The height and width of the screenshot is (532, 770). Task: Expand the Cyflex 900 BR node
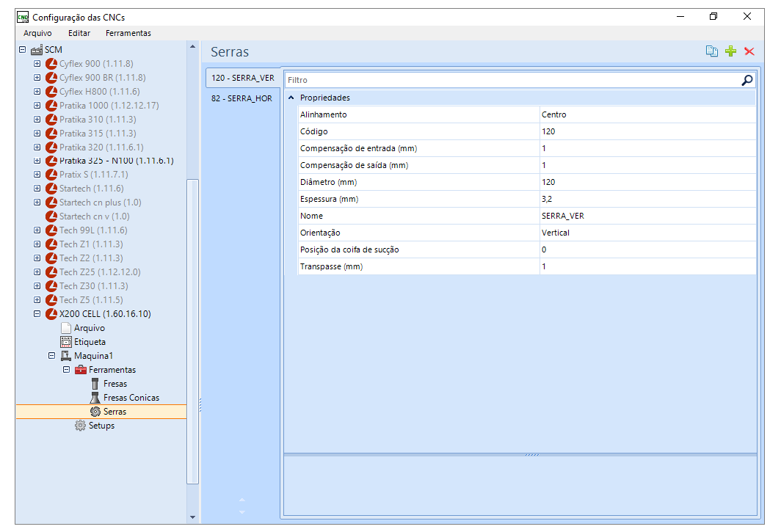pos(37,78)
